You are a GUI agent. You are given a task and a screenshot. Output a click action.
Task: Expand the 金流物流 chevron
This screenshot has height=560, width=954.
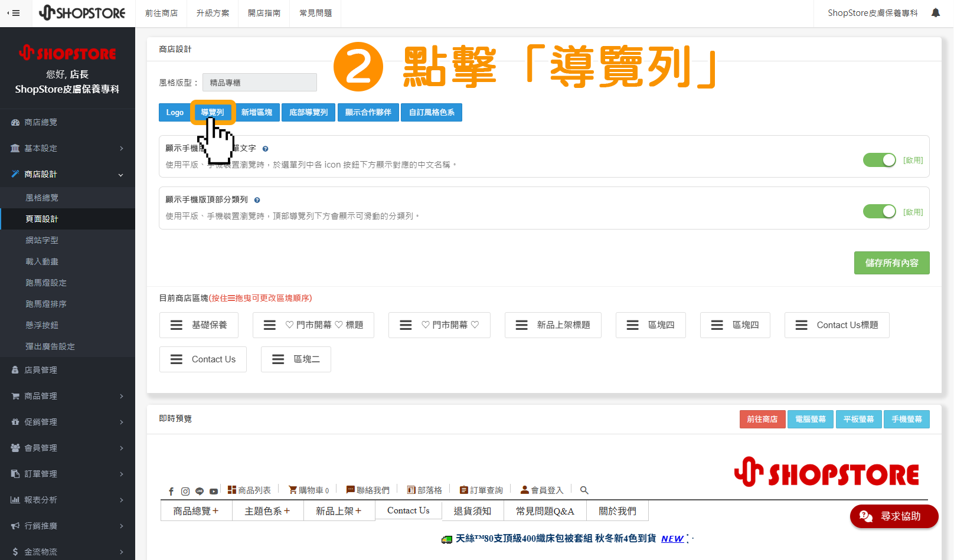122,552
